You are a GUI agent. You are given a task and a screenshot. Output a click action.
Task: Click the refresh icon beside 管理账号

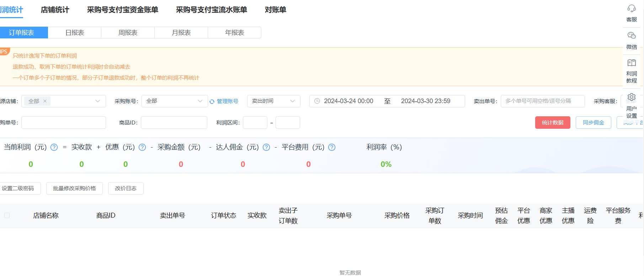[212, 101]
